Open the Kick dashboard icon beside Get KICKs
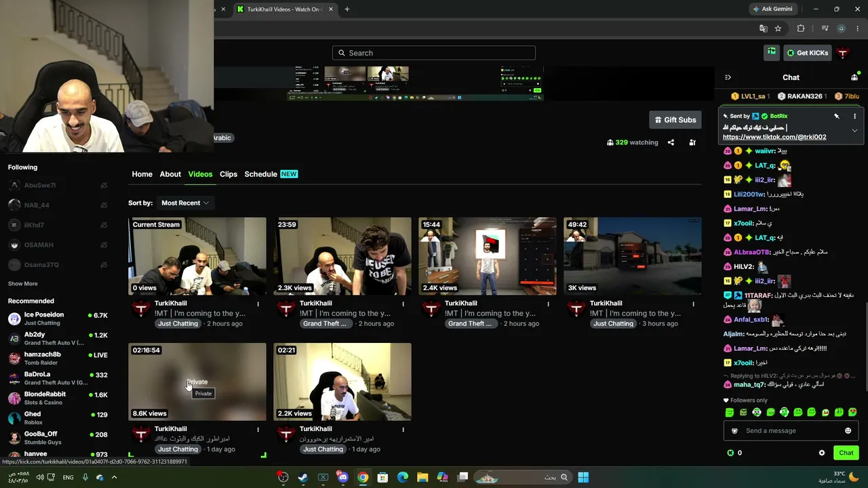Viewport: 868px width, 488px height. [x=772, y=52]
